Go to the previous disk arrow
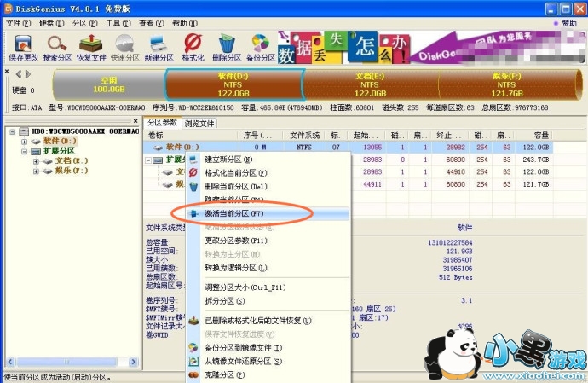Image resolution: width=588 pixels, height=383 pixels. (19, 74)
